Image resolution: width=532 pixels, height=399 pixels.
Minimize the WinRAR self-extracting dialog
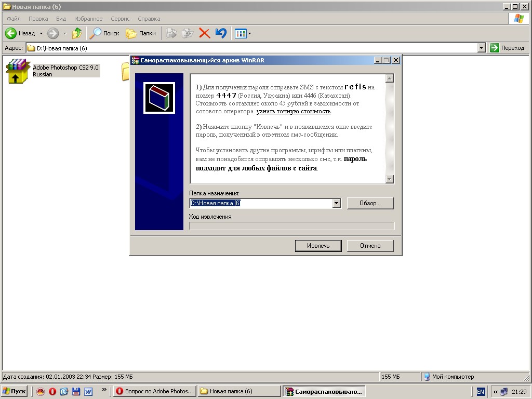click(x=378, y=60)
